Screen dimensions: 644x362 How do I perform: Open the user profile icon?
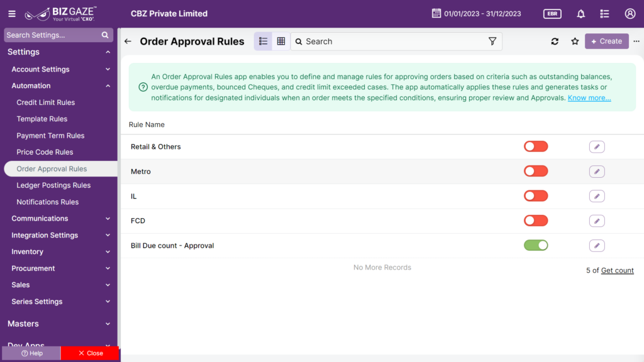pyautogui.click(x=630, y=14)
